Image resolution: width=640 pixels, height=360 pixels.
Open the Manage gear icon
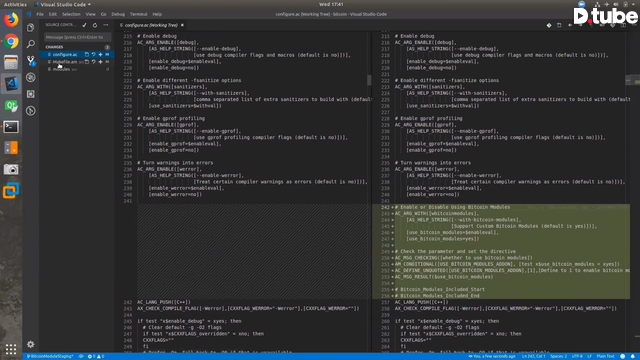[31, 344]
